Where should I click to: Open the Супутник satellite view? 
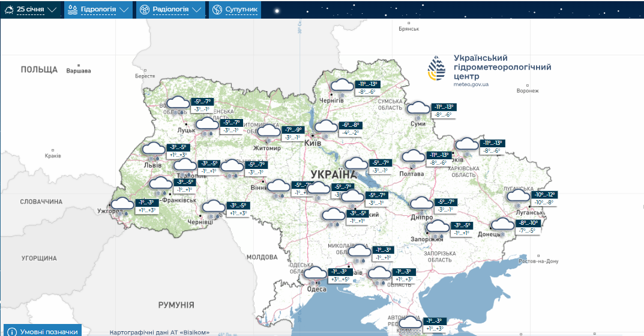pos(241,10)
